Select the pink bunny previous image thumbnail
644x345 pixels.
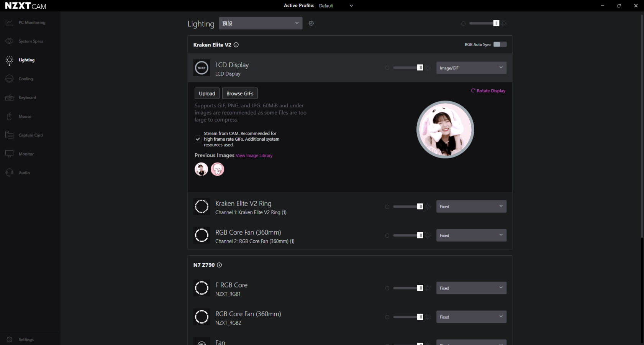[218, 169]
